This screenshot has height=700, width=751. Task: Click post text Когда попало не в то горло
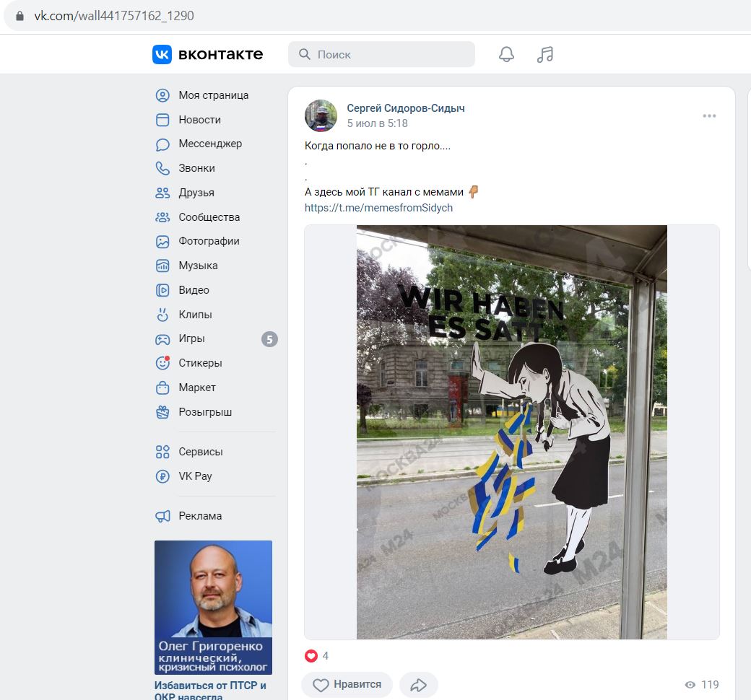pos(378,146)
